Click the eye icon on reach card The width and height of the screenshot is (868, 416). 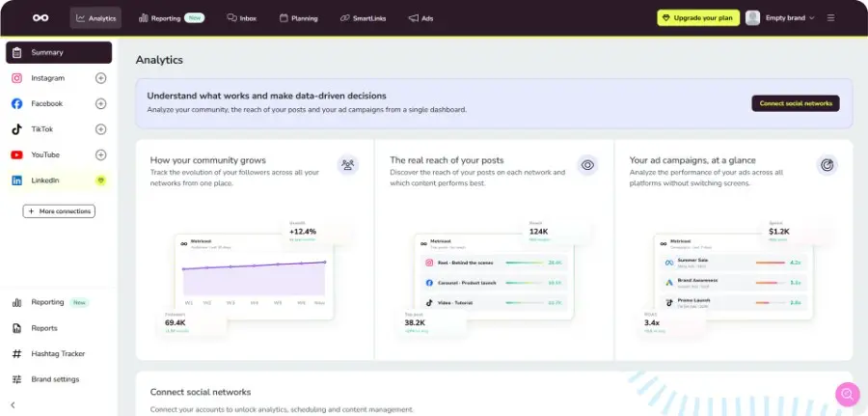[x=587, y=164]
